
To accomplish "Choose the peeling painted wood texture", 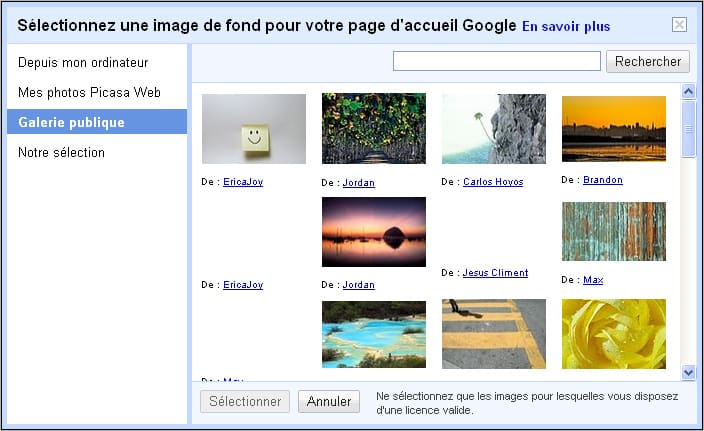I will (614, 232).
